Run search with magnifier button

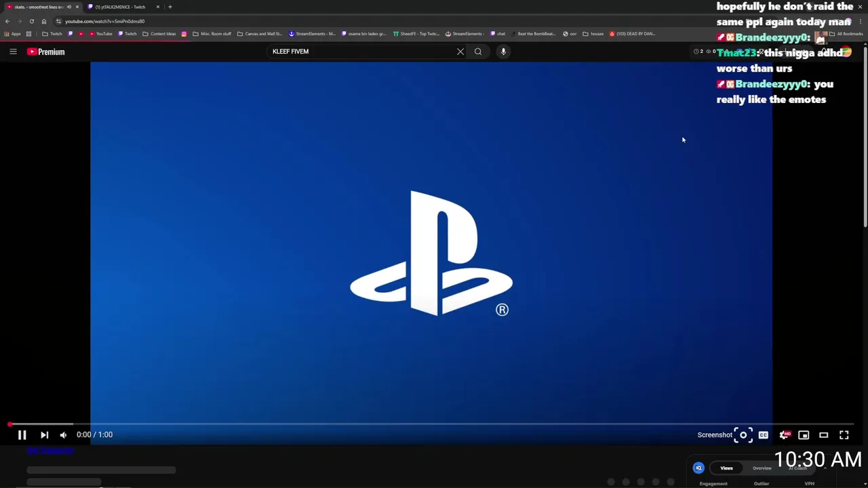tap(478, 52)
